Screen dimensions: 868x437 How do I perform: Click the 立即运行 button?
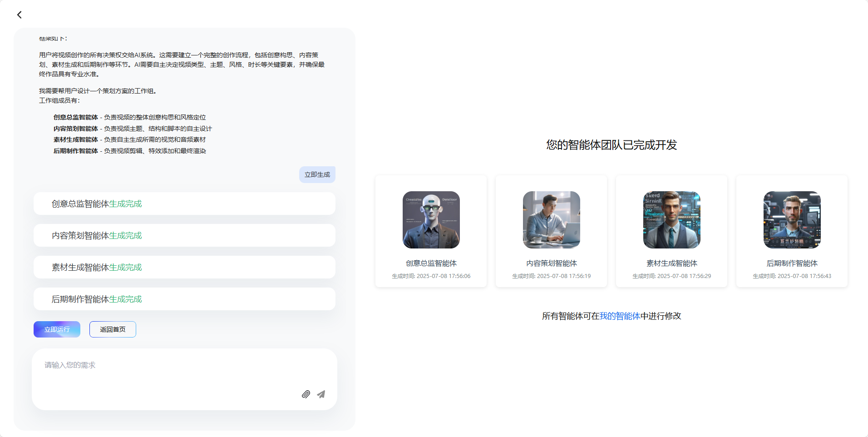(x=57, y=329)
